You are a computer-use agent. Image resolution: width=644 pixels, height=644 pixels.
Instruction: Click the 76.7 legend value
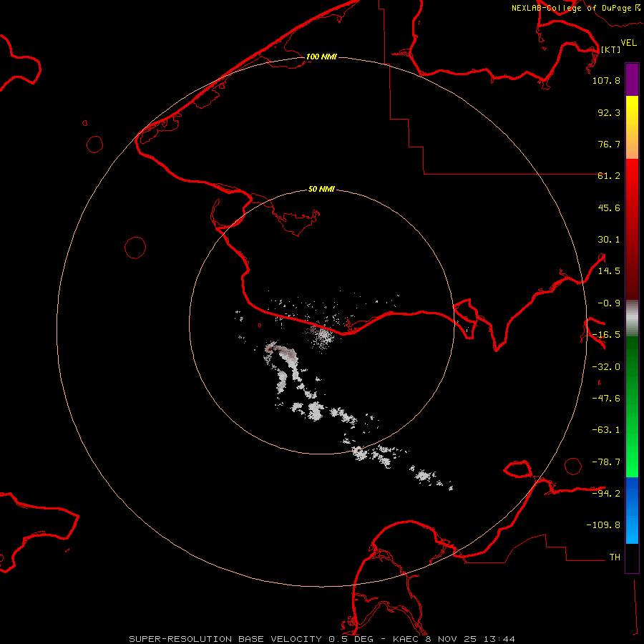click(609, 144)
